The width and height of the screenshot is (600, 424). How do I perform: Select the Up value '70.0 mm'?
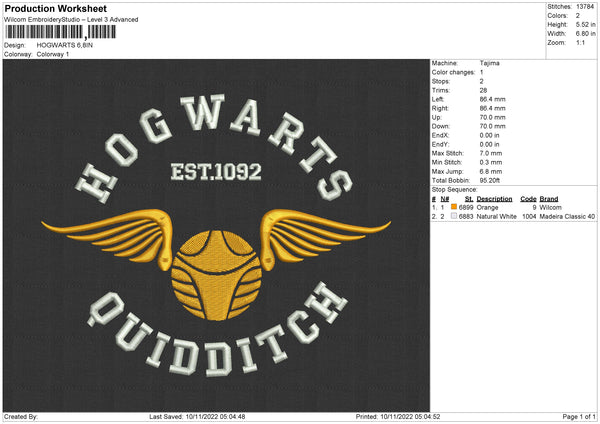pyautogui.click(x=492, y=117)
